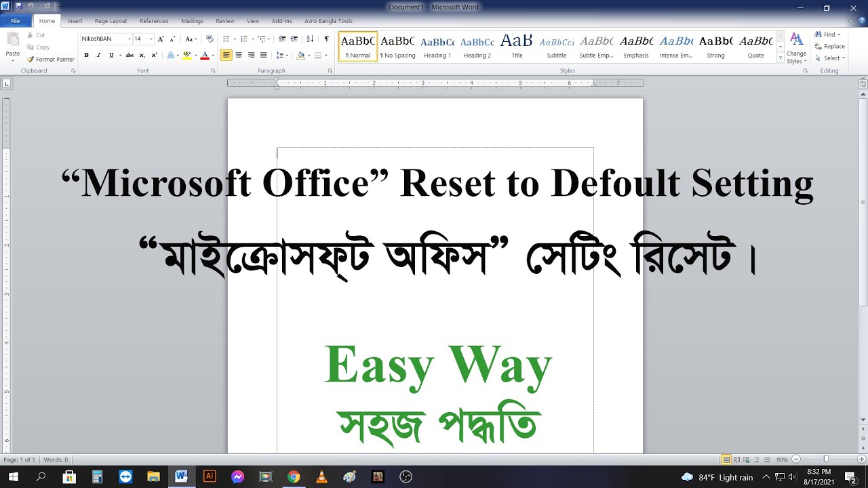Click the Find button in Editing

(x=826, y=35)
